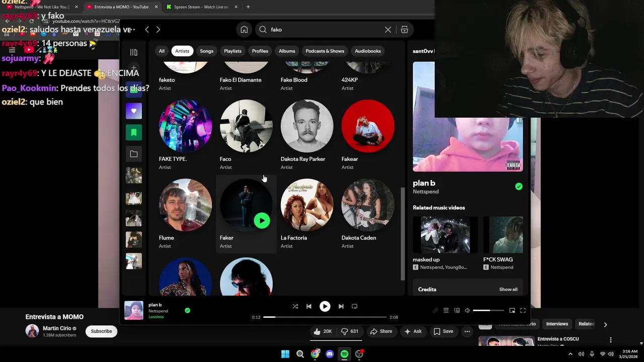
Task: Open the La Factoria artist card
Action: coord(307,214)
